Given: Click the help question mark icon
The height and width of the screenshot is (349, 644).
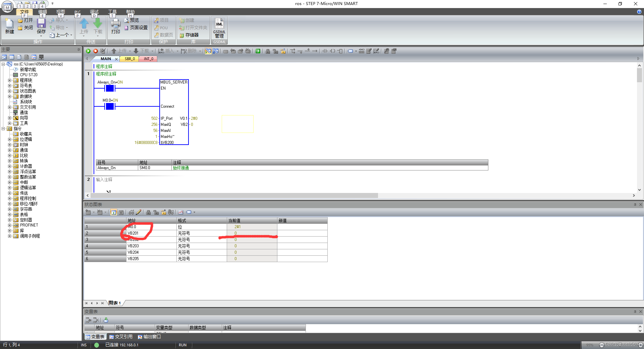Looking at the screenshot, I should coord(639,12).
